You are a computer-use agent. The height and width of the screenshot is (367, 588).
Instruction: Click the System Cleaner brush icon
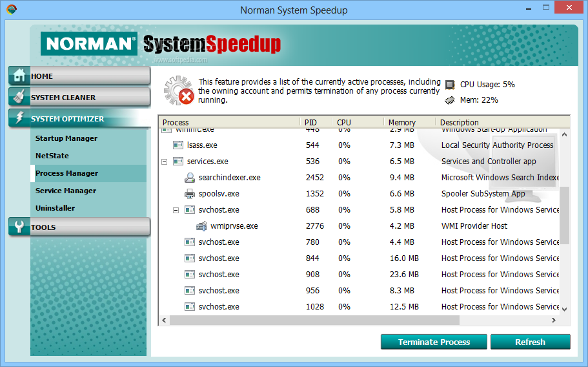pyautogui.click(x=19, y=97)
